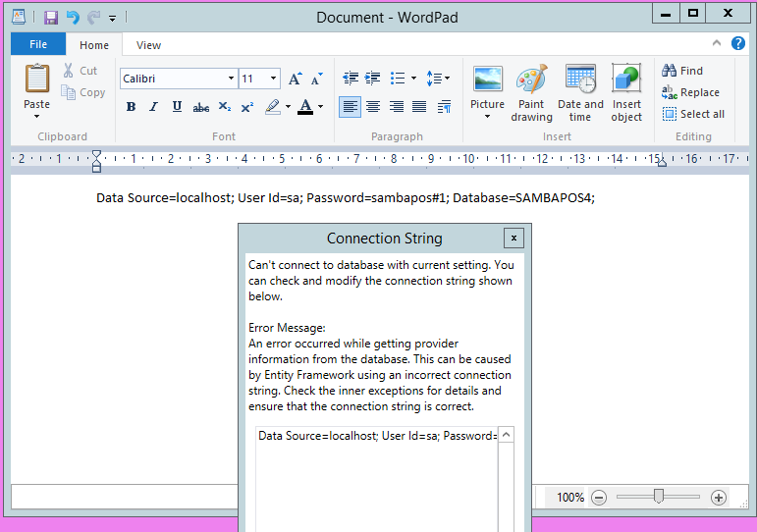Apply text highlight color

click(x=273, y=107)
